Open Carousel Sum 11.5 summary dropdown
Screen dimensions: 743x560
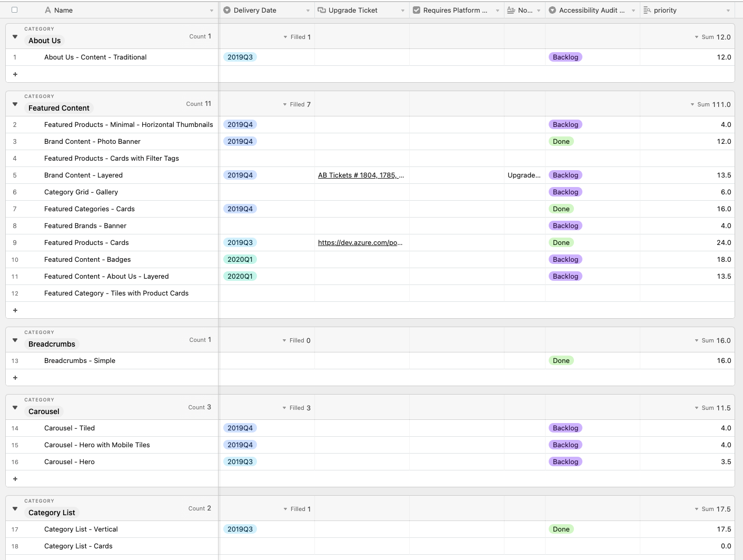coord(712,408)
